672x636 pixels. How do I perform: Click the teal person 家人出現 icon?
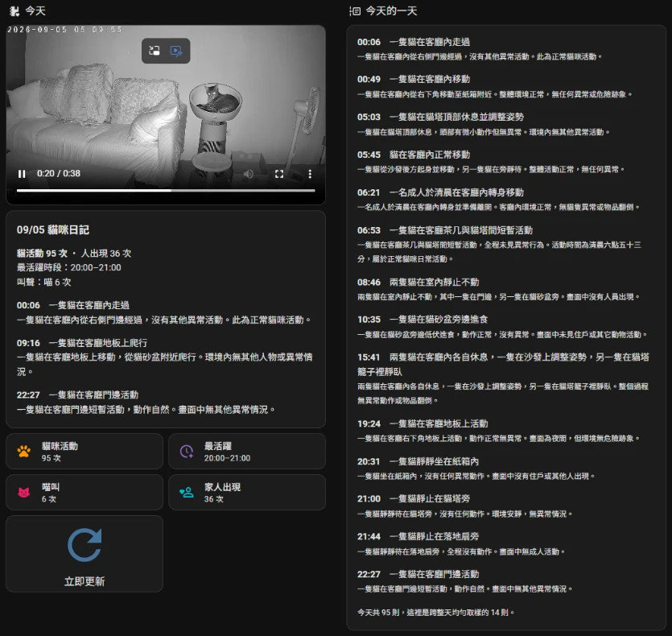point(187,493)
